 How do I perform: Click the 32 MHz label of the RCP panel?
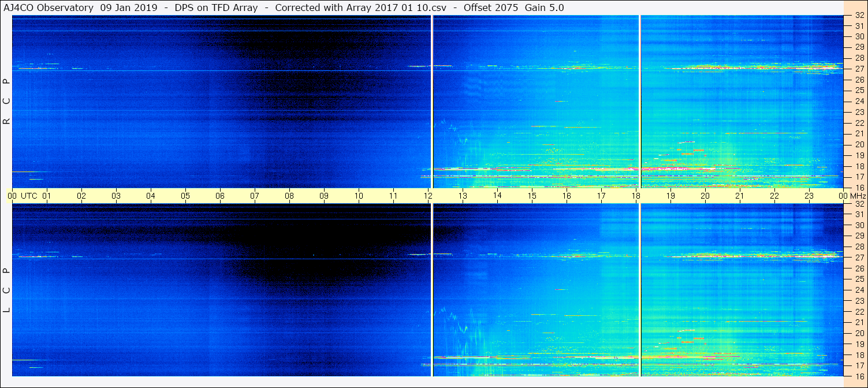coord(859,16)
